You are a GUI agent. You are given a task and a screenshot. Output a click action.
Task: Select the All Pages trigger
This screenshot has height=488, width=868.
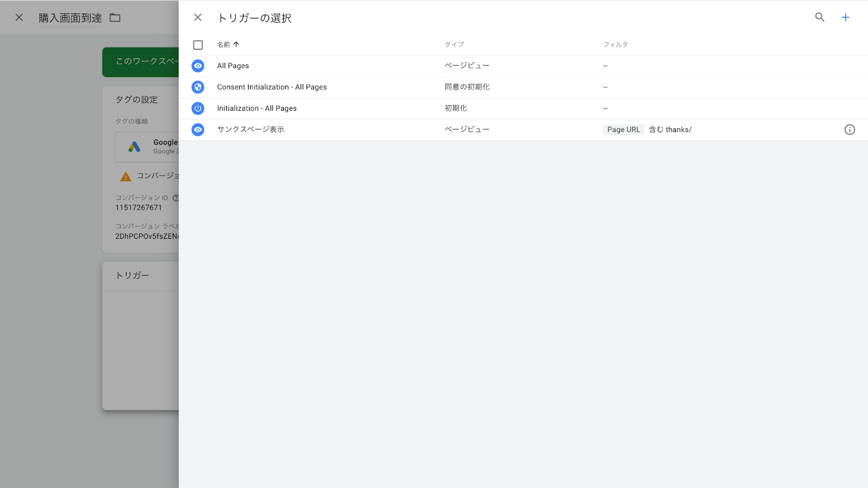coord(524,66)
